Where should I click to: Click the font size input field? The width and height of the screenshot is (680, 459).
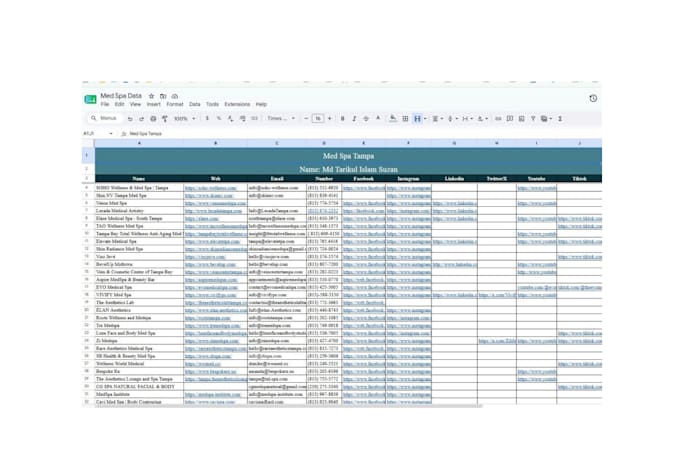coord(318,118)
